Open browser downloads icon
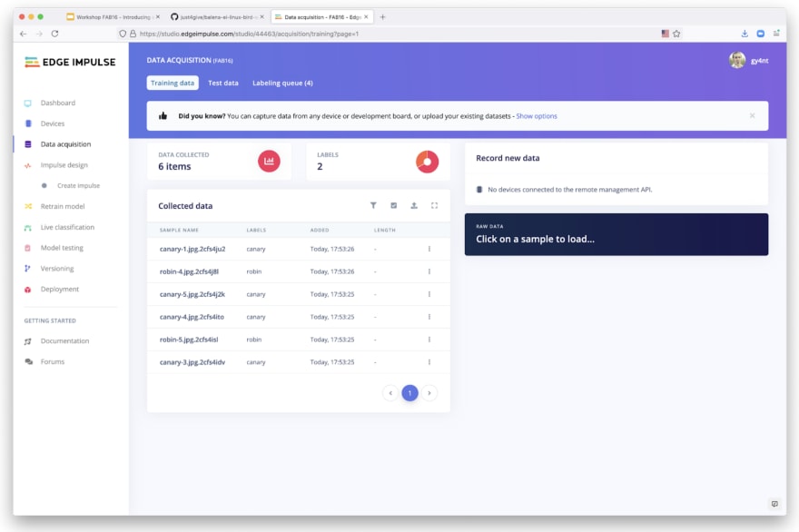 coord(745,34)
